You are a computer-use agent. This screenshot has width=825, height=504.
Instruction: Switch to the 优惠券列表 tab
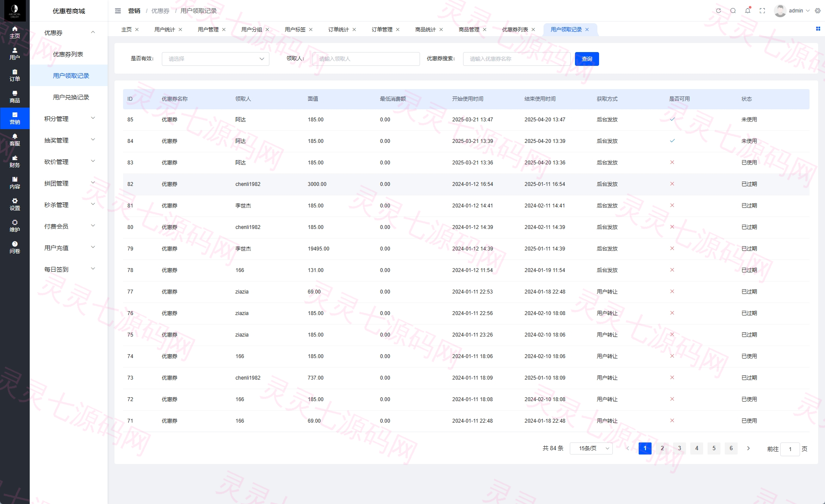pyautogui.click(x=515, y=30)
